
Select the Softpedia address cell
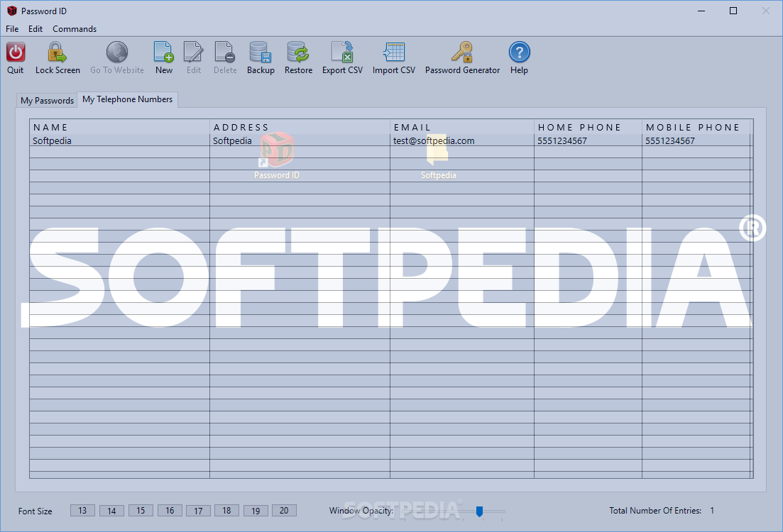(300, 140)
